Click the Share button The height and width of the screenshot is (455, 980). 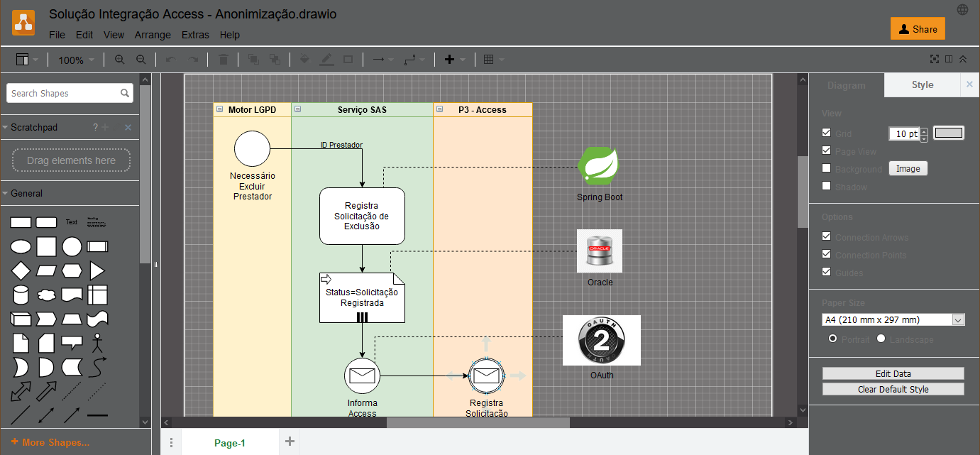pos(918,29)
